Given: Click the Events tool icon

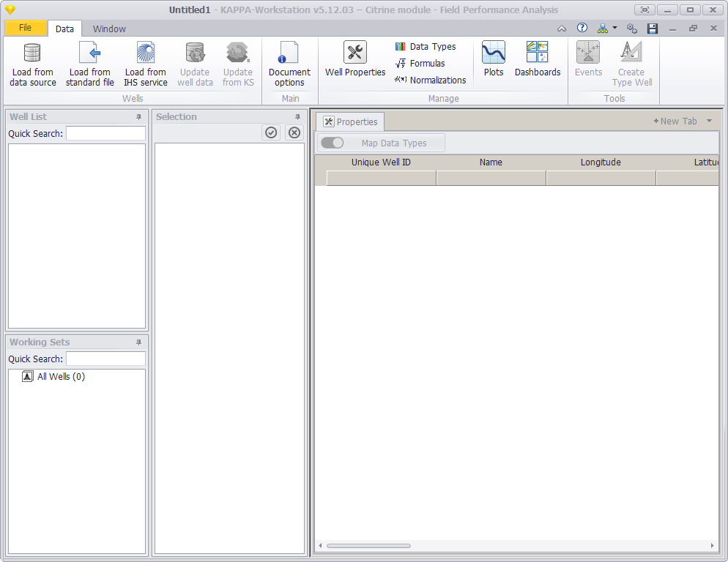Looking at the screenshot, I should coord(588,52).
